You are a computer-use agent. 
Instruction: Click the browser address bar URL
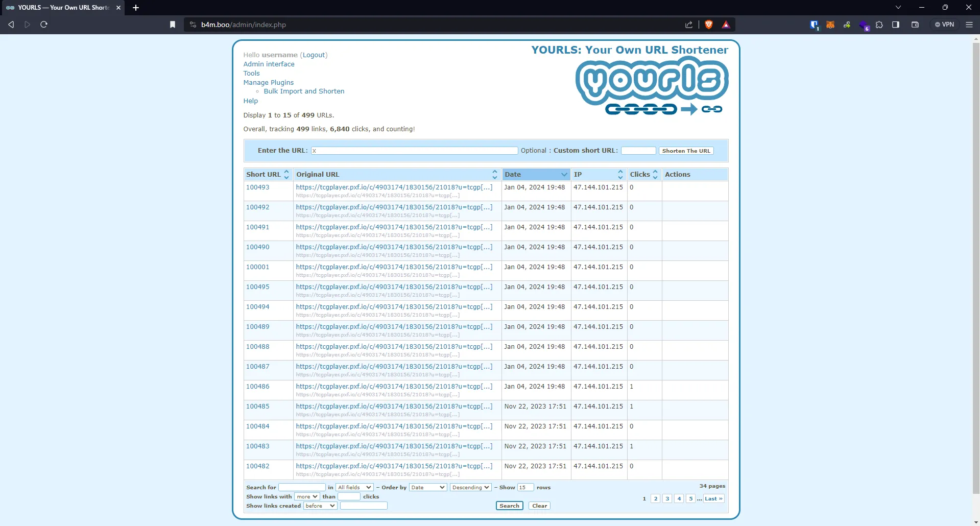click(x=244, y=25)
